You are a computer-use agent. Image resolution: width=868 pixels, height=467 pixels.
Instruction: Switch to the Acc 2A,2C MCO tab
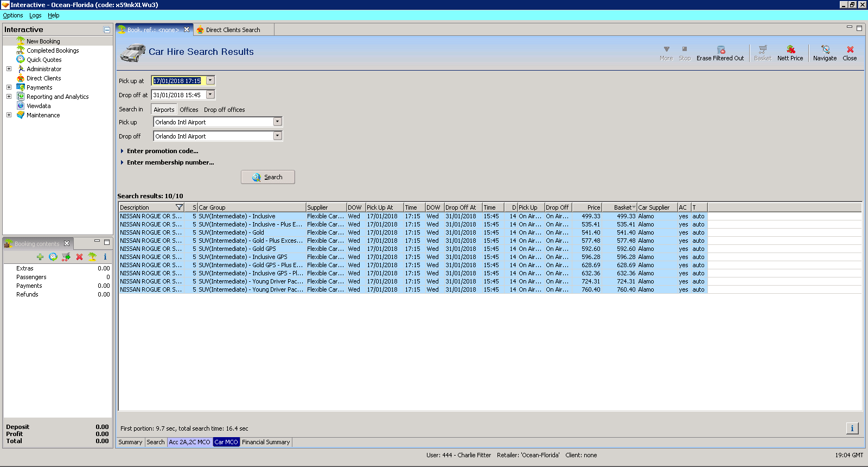point(189,442)
